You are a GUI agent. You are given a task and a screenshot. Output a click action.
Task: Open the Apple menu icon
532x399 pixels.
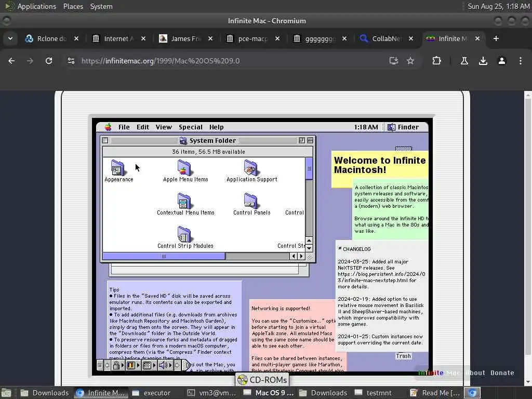click(108, 127)
